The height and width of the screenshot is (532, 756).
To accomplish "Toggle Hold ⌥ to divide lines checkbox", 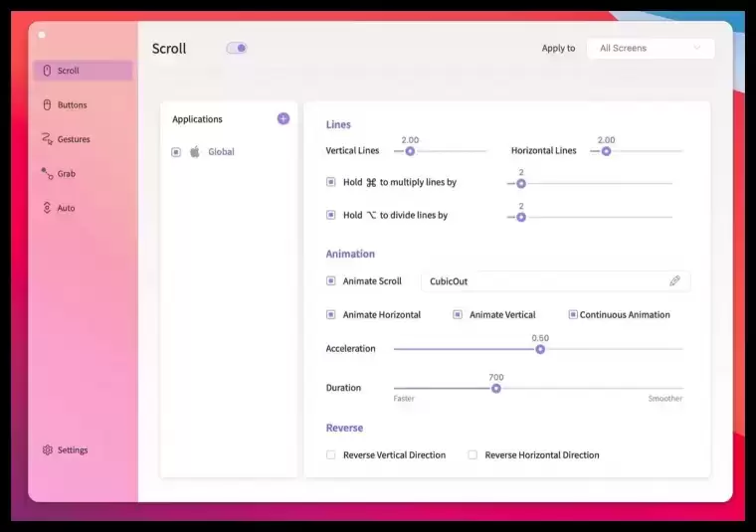I will pos(330,215).
